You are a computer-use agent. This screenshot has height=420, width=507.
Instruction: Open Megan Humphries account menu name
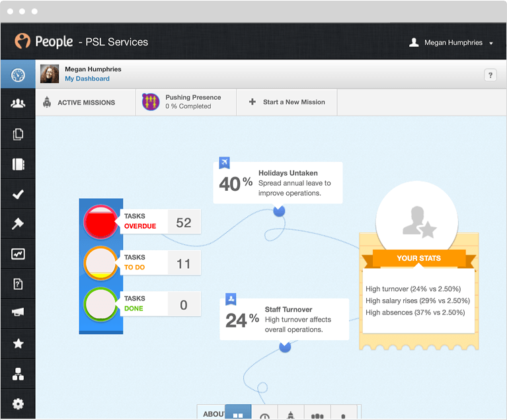[453, 43]
